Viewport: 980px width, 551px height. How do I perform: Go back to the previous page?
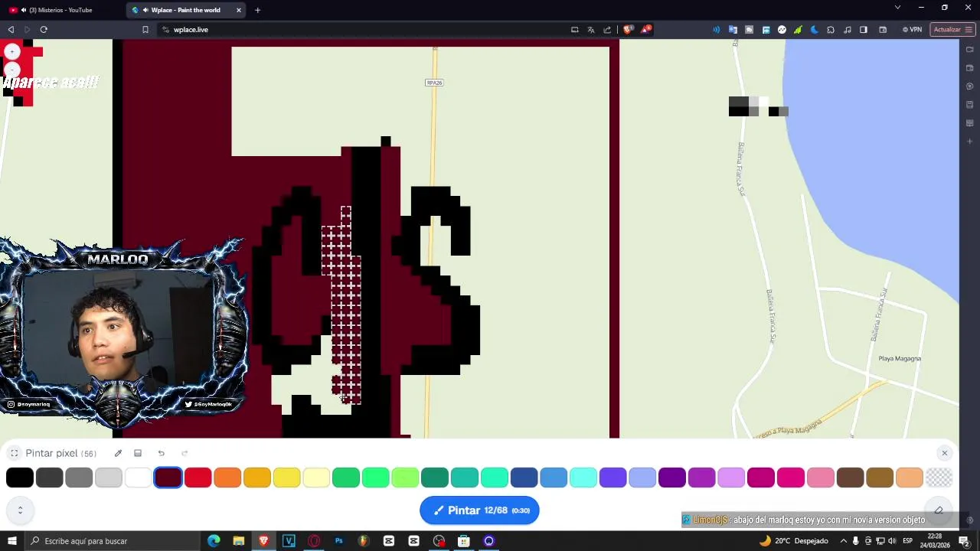point(11,30)
